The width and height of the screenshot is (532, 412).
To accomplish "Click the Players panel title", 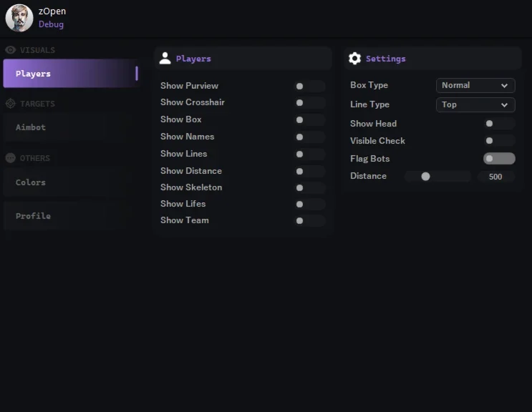I will pos(193,59).
